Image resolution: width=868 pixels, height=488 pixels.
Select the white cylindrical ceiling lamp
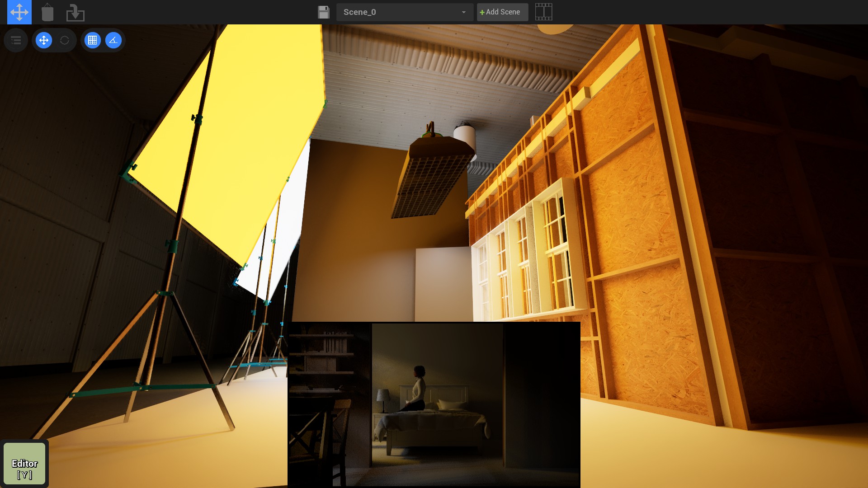(x=465, y=136)
